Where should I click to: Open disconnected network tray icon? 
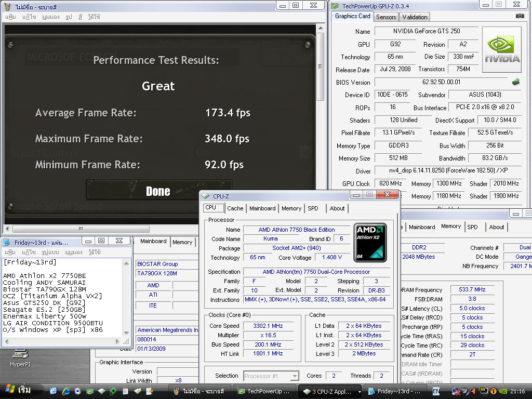point(456,392)
